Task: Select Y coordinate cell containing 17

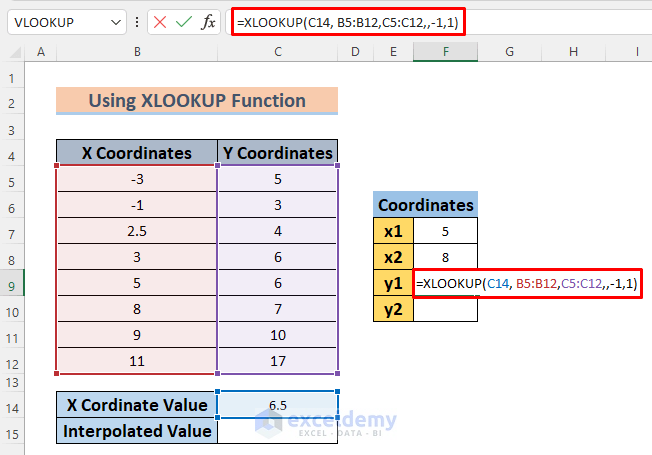Action: click(x=278, y=361)
